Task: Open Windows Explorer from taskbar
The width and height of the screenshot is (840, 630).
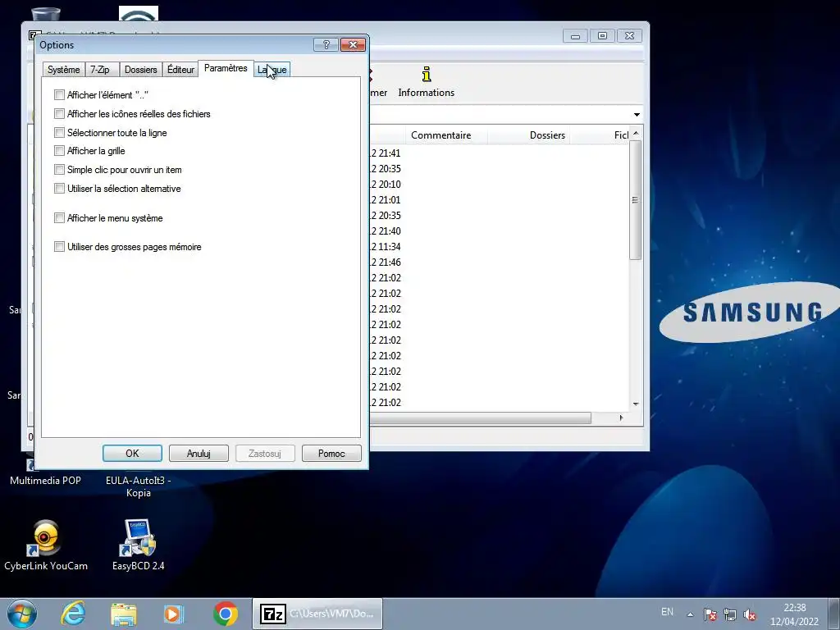Action: point(124,614)
